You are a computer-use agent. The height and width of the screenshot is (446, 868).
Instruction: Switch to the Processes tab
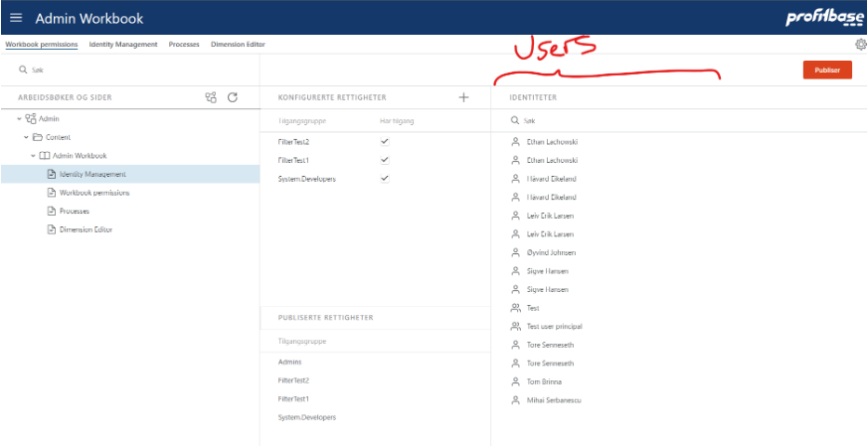[184, 45]
